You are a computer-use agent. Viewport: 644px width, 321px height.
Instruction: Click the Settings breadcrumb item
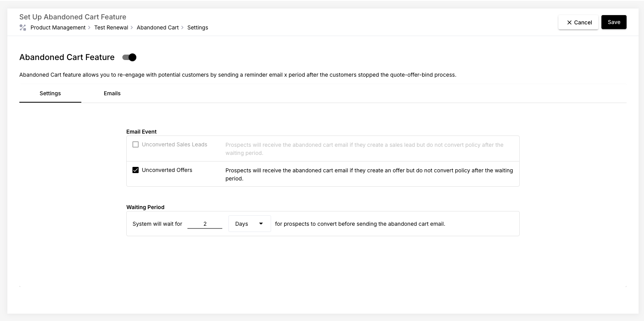click(x=197, y=27)
